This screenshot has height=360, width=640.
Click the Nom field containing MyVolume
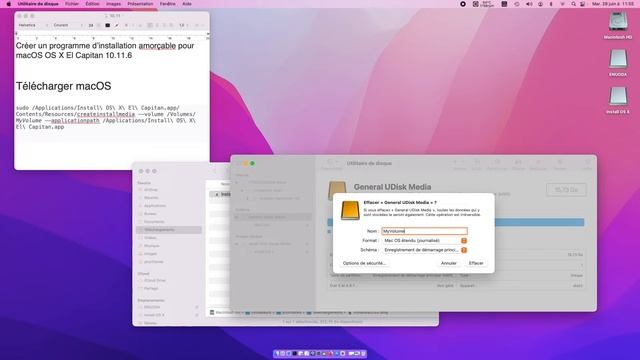point(424,231)
